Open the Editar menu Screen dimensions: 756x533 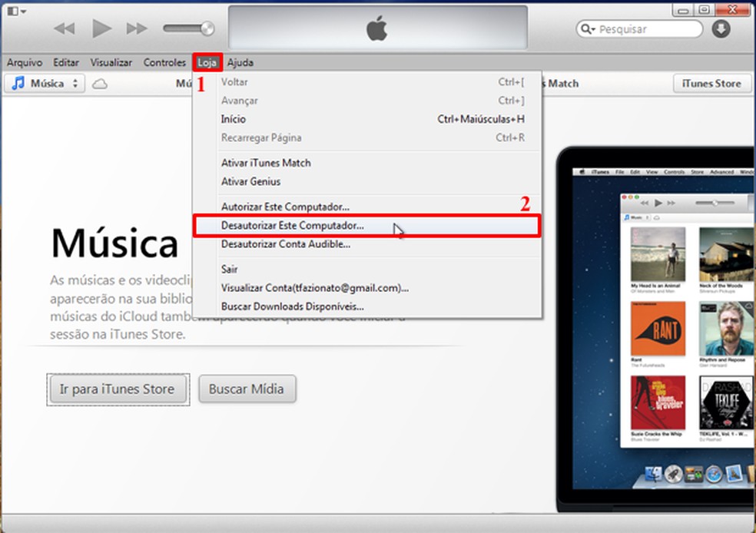click(66, 63)
